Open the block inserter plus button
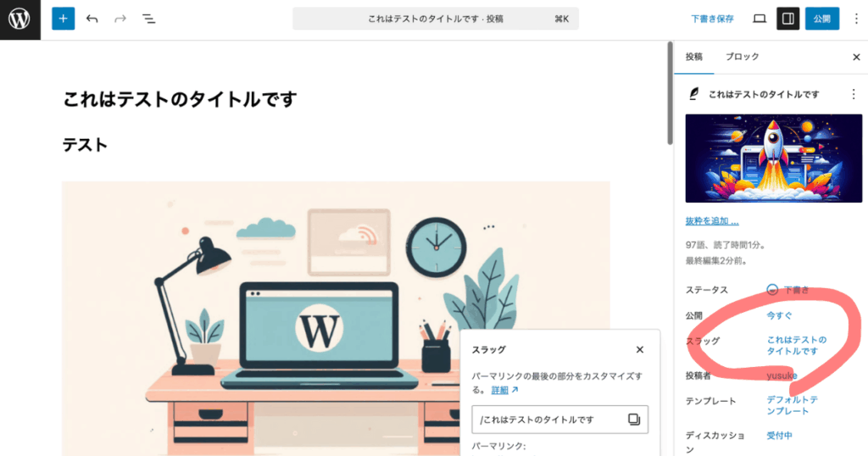Screen dimensions: 868x456 pyautogui.click(x=63, y=19)
